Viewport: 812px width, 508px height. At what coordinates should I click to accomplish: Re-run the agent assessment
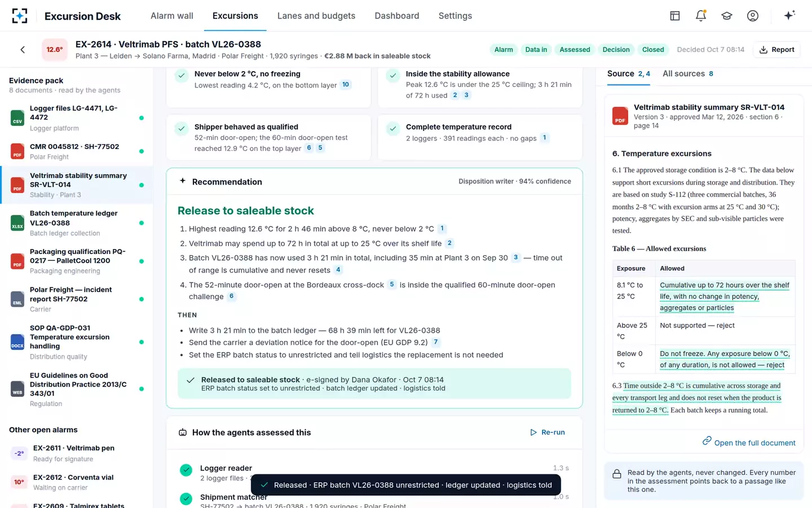click(x=548, y=432)
